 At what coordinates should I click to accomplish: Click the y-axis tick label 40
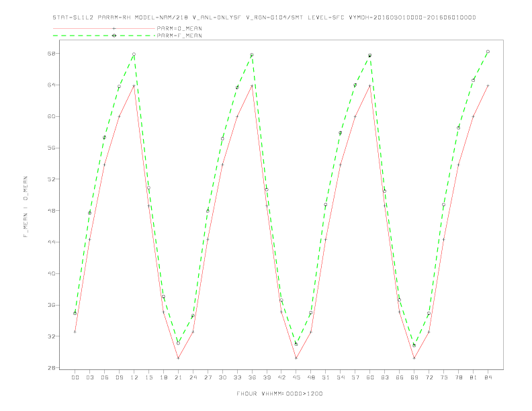coord(51,273)
